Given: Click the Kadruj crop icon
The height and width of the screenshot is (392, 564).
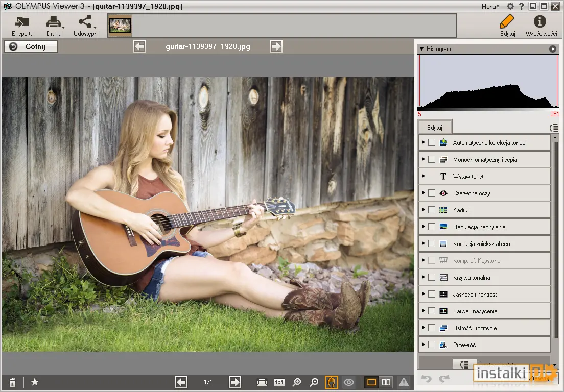Looking at the screenshot, I should pyautogui.click(x=443, y=210).
